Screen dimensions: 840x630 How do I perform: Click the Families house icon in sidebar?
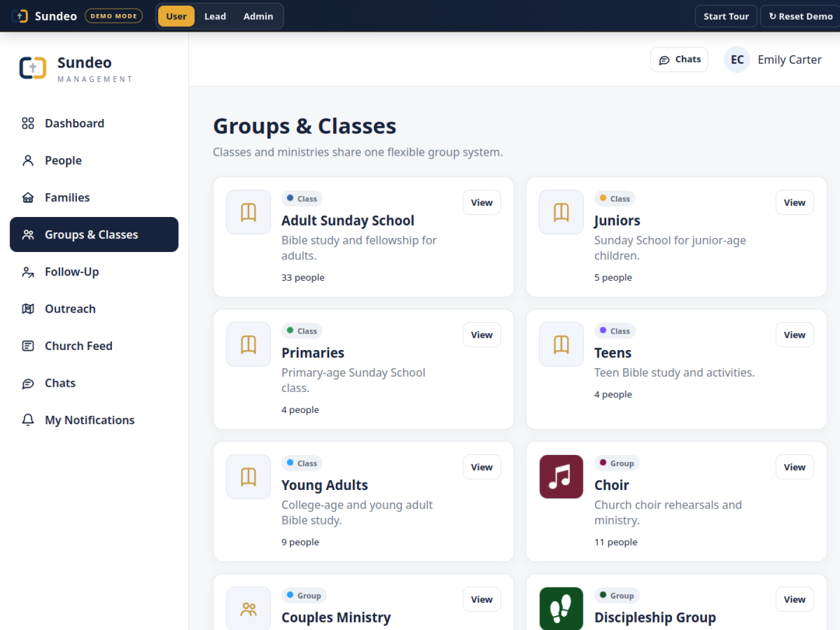pyautogui.click(x=28, y=198)
